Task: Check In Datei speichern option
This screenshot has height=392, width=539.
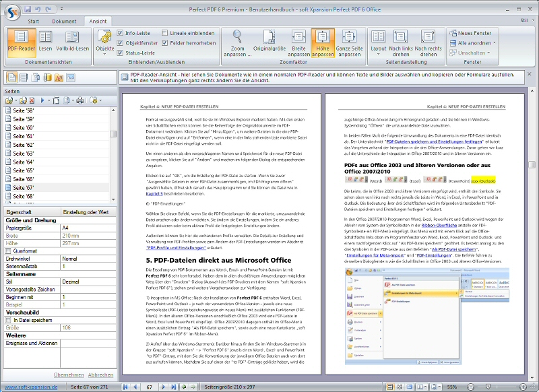Action: (8, 320)
